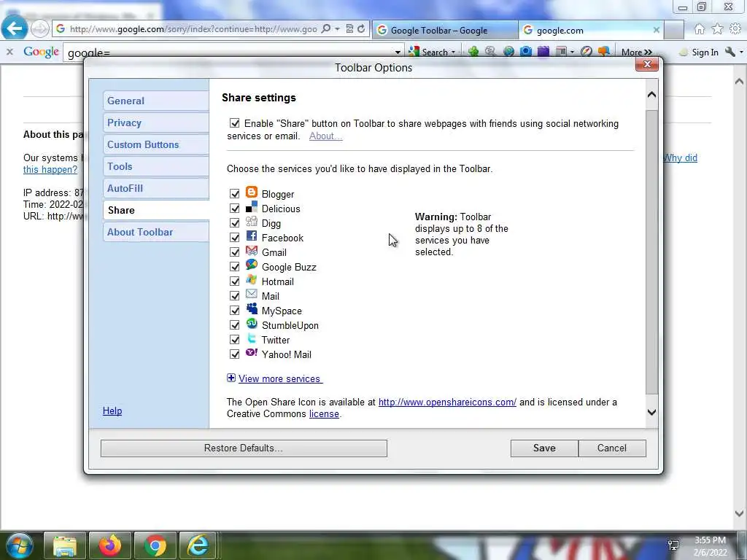Open the Custom Buttons tab
Screen dimensions: 747x560
pyautogui.click(x=156, y=144)
